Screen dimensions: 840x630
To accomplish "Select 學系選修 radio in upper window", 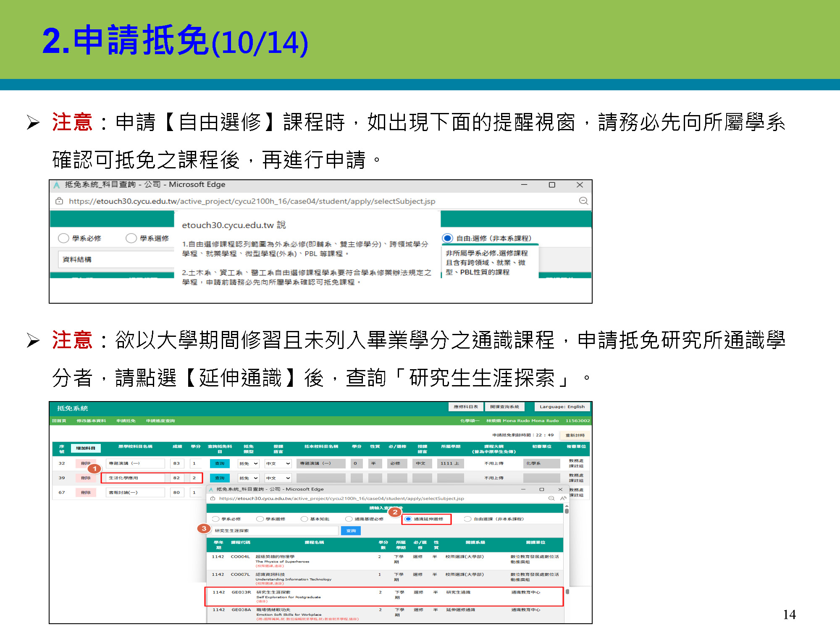I will point(131,238).
